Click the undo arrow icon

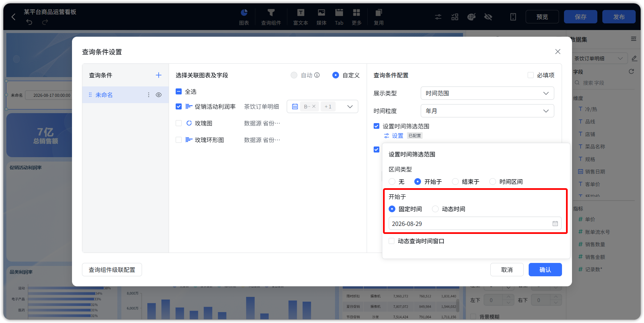(29, 22)
